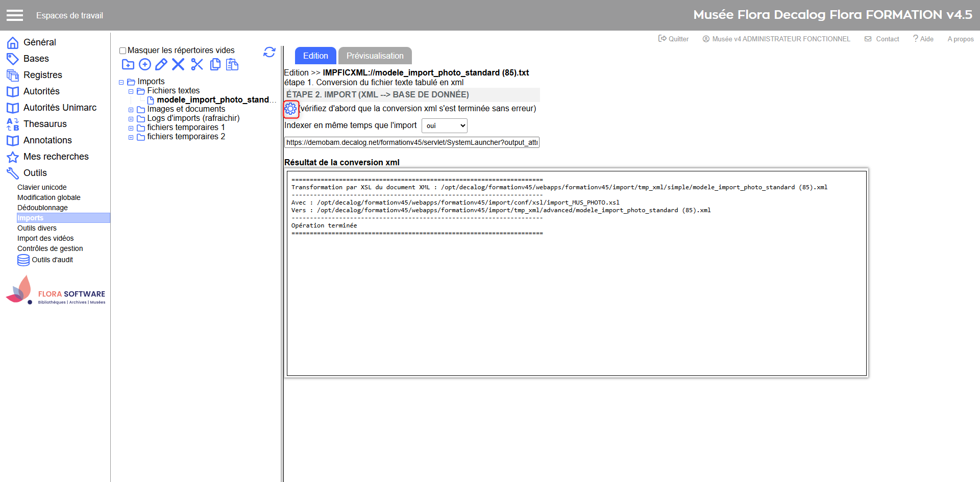Click the pencil rename icon

click(161, 64)
